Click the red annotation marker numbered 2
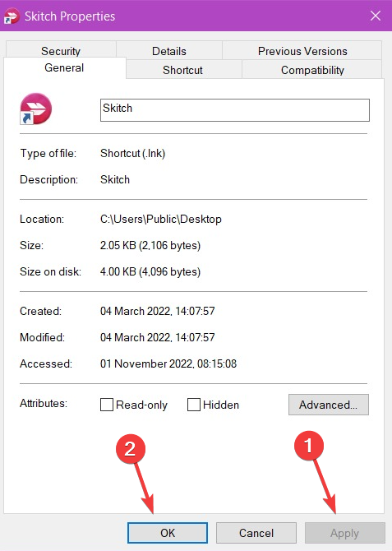Viewport: 392px width, 551px height. tap(131, 449)
